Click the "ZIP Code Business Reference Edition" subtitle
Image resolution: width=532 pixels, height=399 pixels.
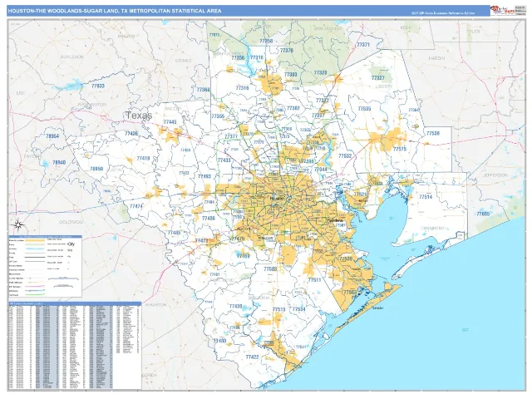(443, 13)
